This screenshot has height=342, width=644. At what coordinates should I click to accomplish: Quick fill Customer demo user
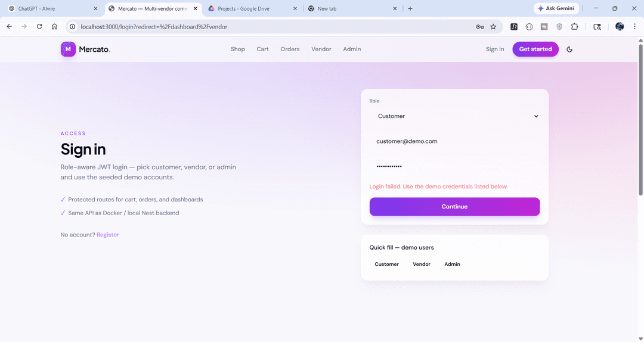pyautogui.click(x=386, y=264)
